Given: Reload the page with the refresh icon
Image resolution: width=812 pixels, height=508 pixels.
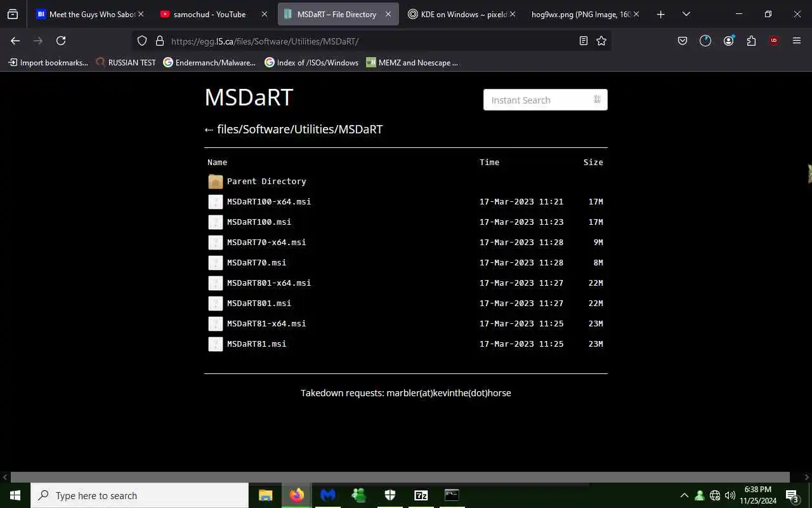Looking at the screenshot, I should [x=61, y=41].
